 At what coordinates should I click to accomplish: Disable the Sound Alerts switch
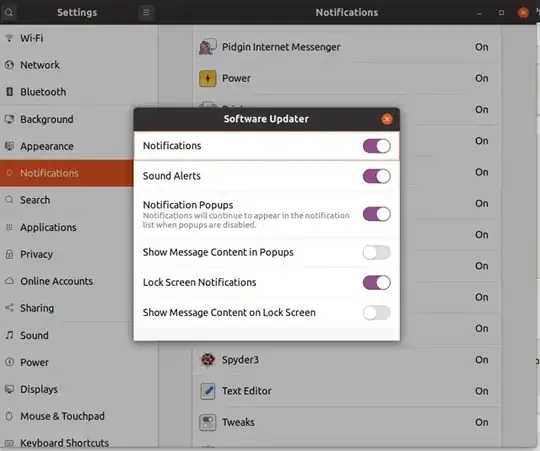point(376,176)
